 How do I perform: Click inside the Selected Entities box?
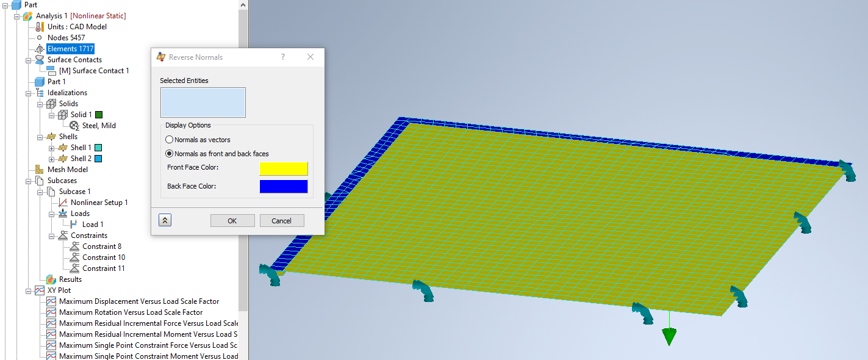[203, 103]
